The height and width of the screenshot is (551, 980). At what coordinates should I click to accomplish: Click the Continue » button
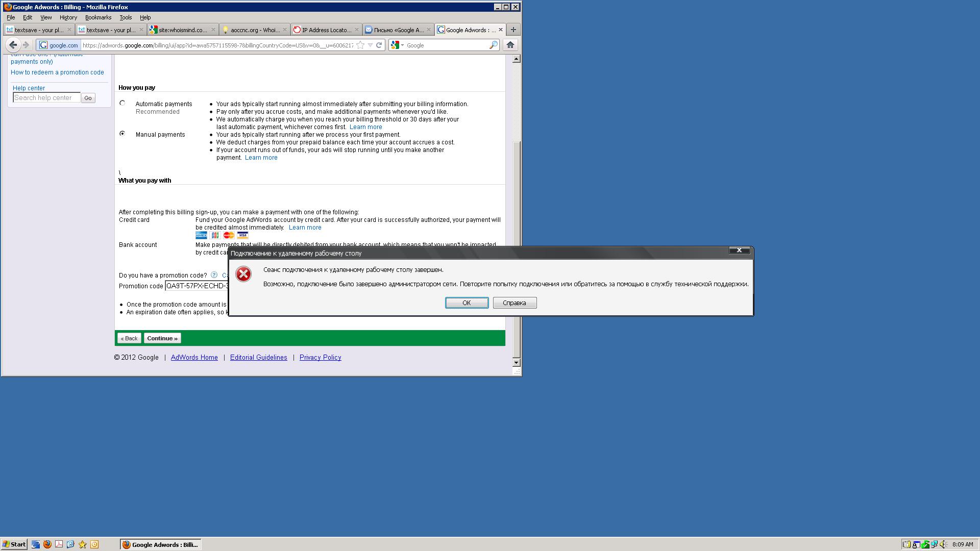coord(162,338)
